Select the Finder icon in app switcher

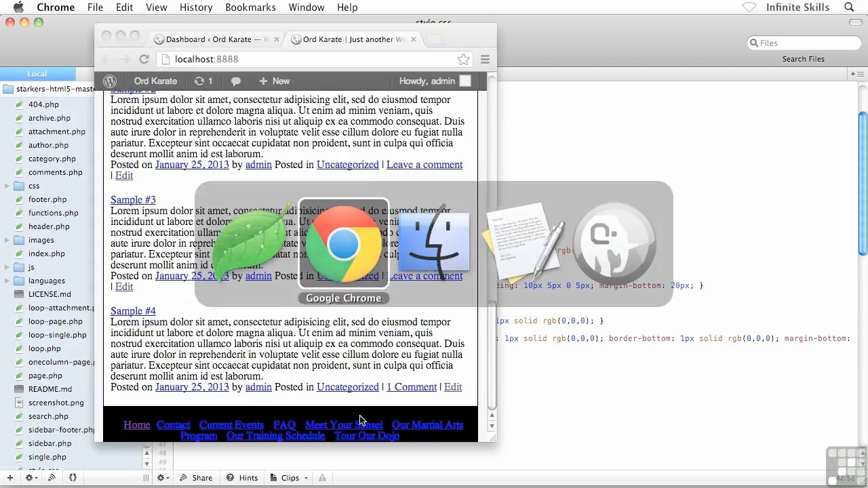(434, 243)
